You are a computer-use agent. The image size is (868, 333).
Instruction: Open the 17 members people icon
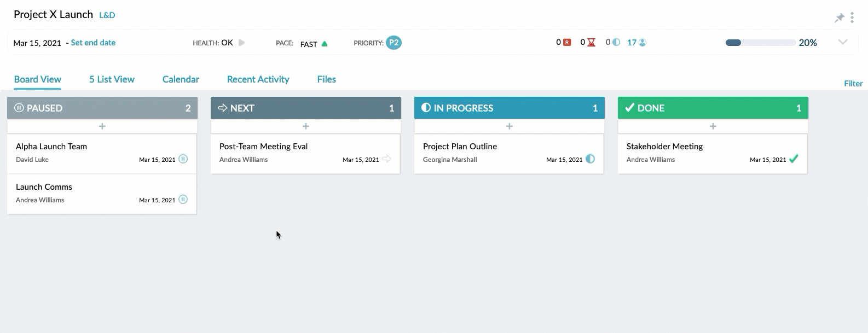643,42
